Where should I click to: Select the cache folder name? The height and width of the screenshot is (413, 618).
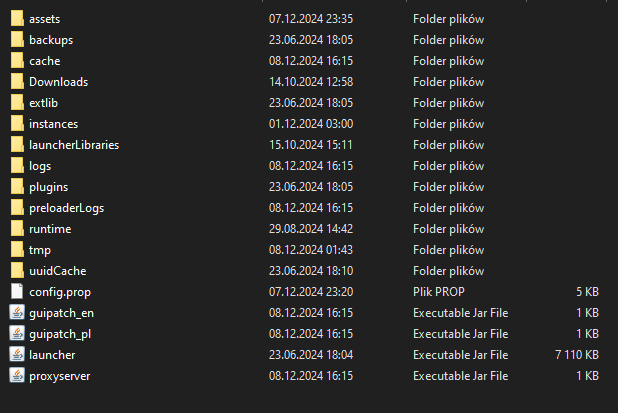click(45, 60)
